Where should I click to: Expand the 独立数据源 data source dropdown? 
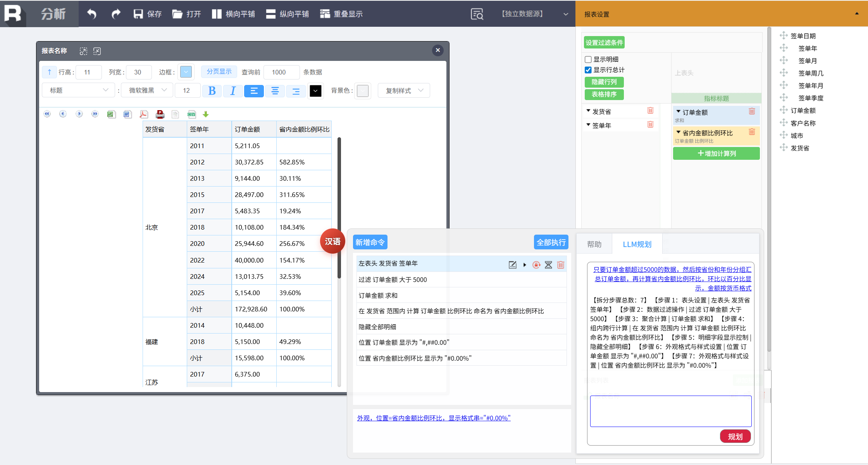click(x=565, y=14)
